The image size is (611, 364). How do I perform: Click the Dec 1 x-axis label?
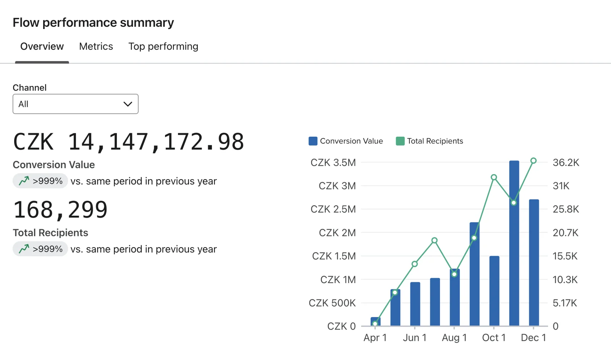533,338
